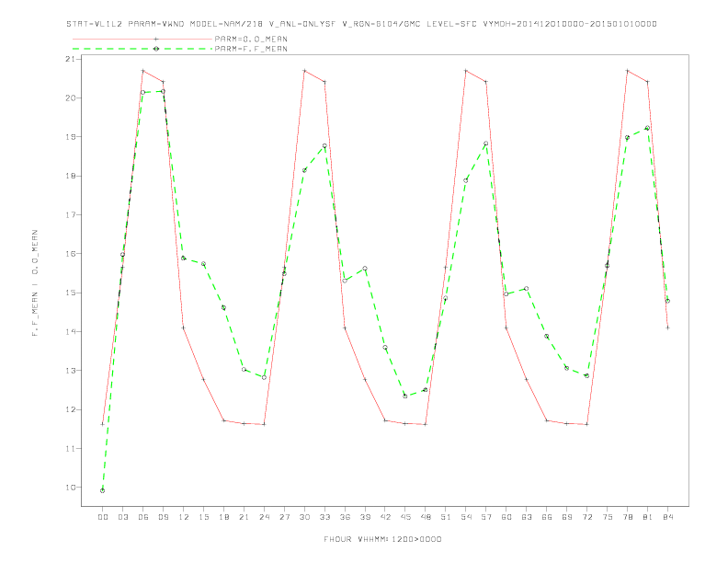Click red plus data point at hour 18
728x563 pixels.
click(223, 420)
